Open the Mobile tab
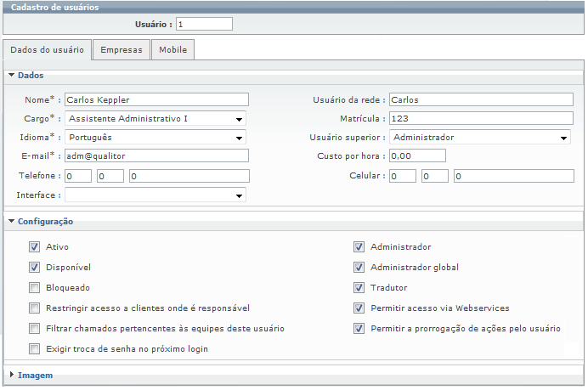This screenshot has height=390, width=588. [x=172, y=50]
